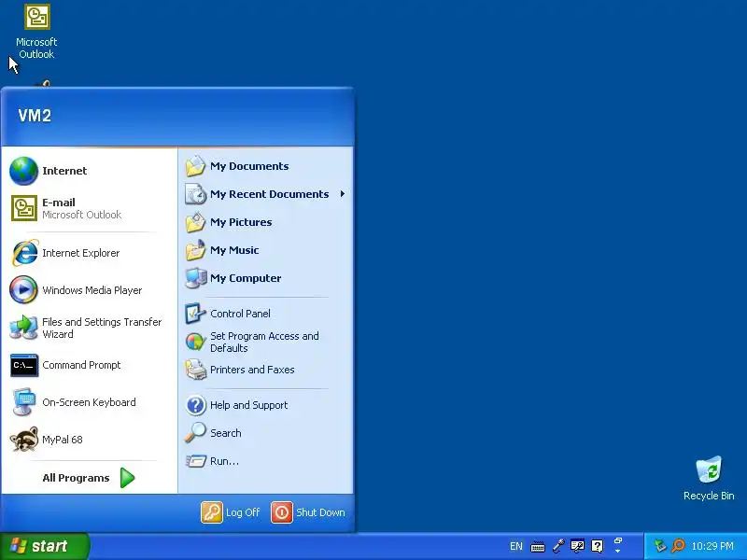Click EN language indicator in language bar
Viewport: 747px width, 560px height.
coord(516,546)
